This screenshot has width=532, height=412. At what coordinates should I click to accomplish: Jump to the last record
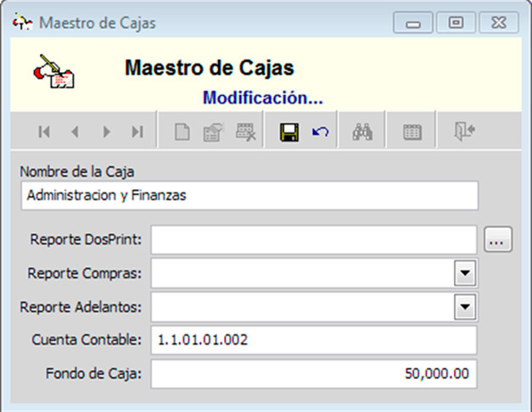click(137, 132)
